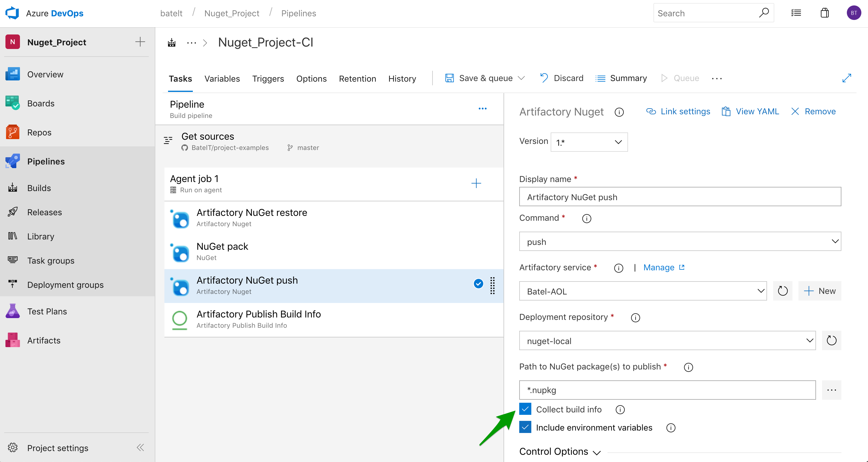The height and width of the screenshot is (462, 868).
Task: Open the marketplace shopping bag icon
Action: (824, 13)
